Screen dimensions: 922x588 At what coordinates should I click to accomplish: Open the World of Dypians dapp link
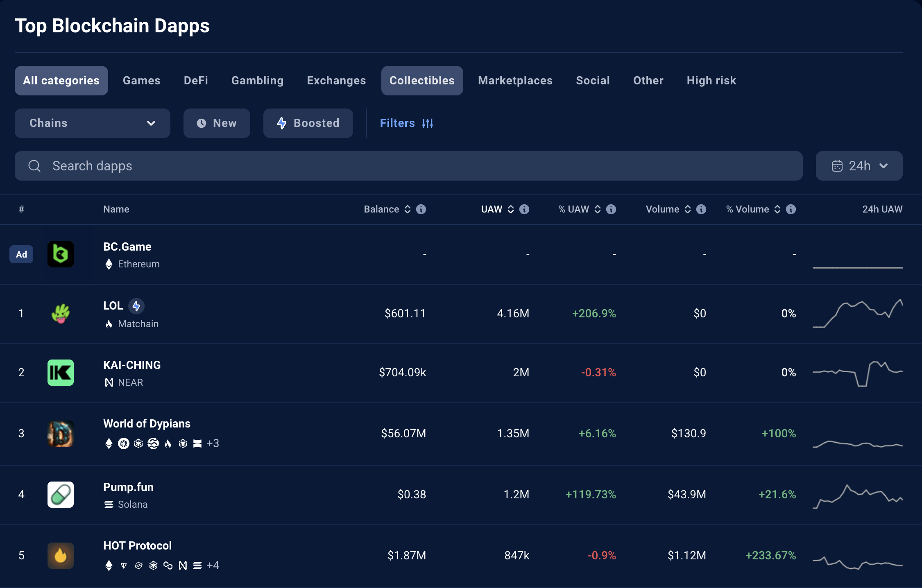[x=147, y=423]
